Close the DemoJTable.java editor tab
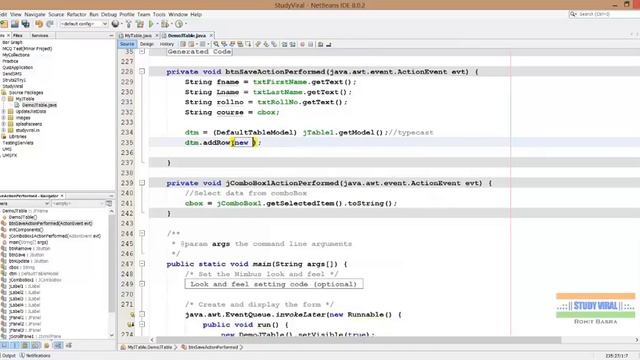The width and height of the screenshot is (640, 360). coord(211,36)
